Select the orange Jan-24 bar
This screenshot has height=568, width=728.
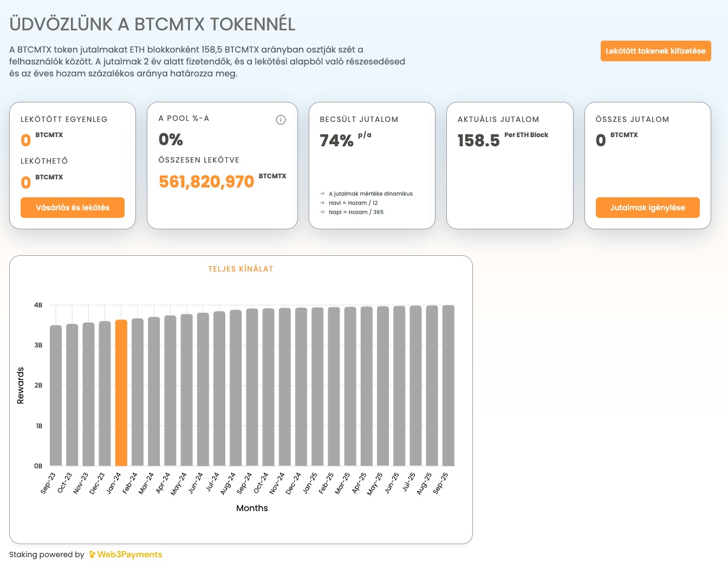(x=121, y=393)
